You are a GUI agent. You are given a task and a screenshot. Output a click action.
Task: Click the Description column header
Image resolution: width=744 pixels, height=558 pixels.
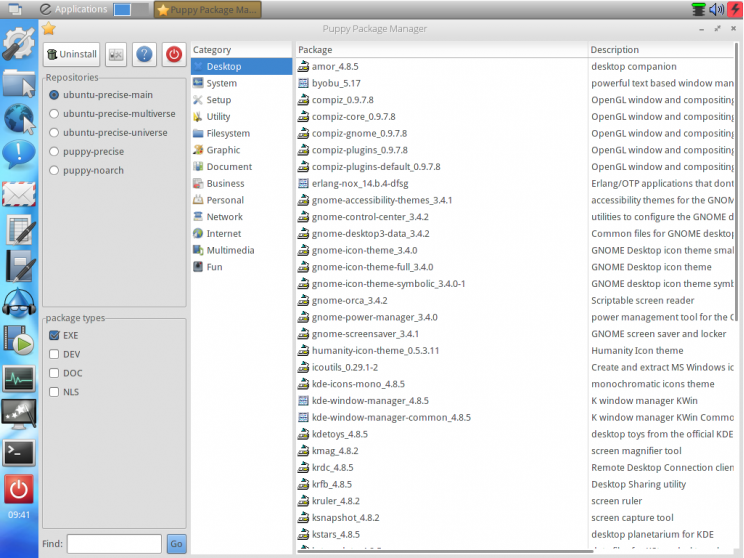pos(661,50)
